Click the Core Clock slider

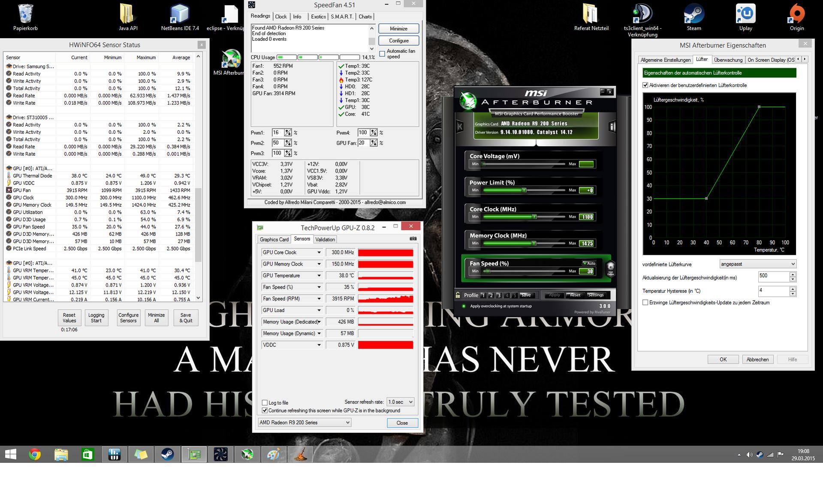coord(524,217)
